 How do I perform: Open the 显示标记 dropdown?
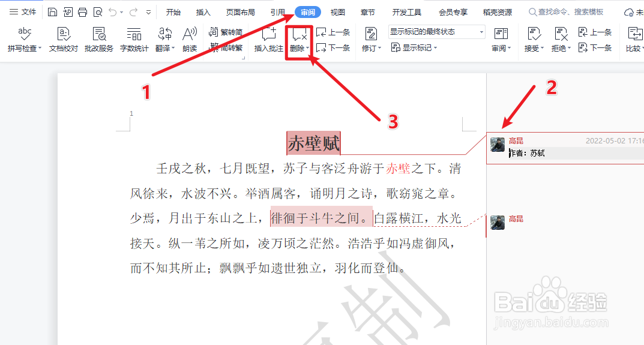point(414,48)
